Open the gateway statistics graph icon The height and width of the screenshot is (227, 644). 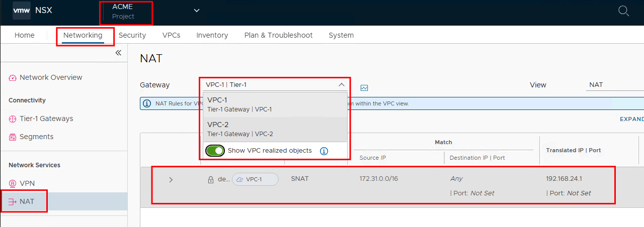tap(364, 88)
